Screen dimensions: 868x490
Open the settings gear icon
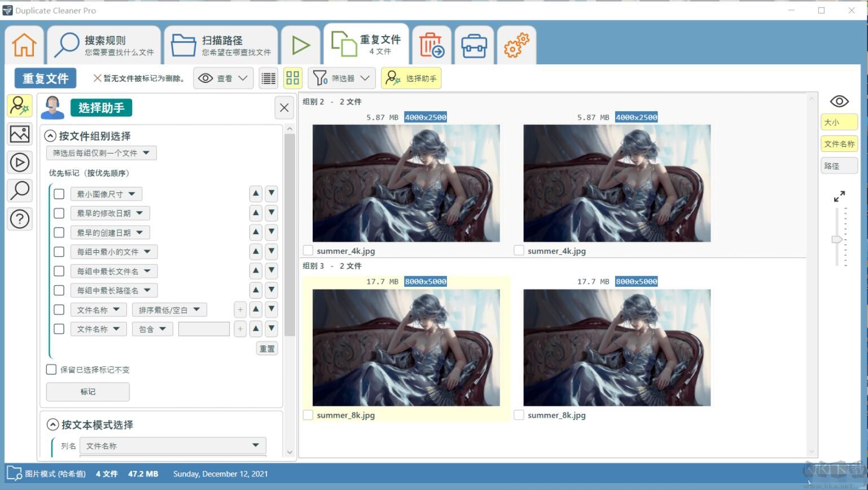[516, 45]
